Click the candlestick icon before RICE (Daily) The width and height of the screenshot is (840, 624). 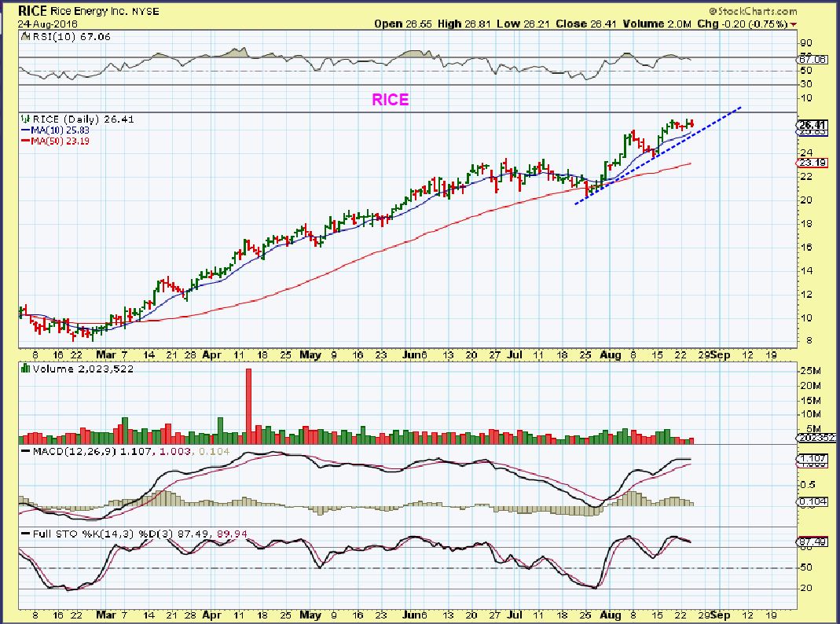[25, 119]
